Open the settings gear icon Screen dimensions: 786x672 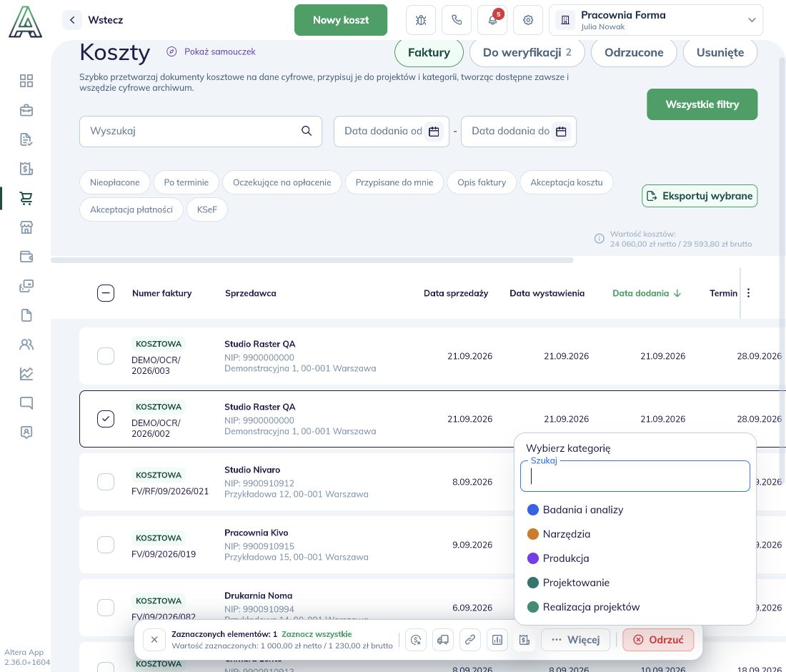pyautogui.click(x=528, y=20)
